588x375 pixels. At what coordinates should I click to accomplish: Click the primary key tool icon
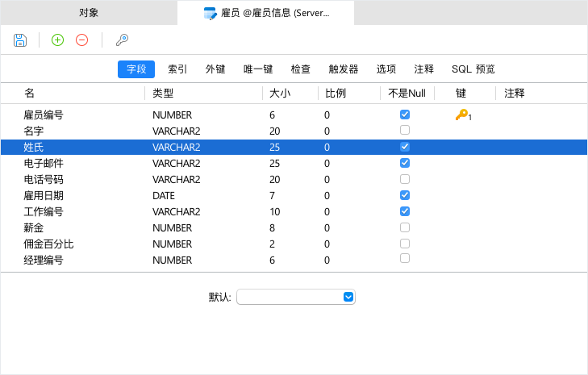pyautogui.click(x=123, y=40)
